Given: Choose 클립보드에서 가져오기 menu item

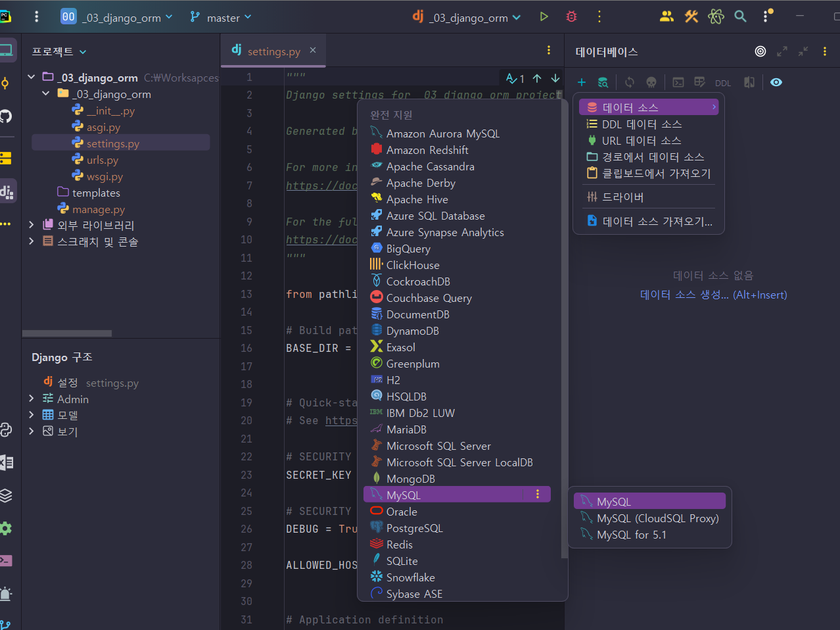Looking at the screenshot, I should pos(649,173).
